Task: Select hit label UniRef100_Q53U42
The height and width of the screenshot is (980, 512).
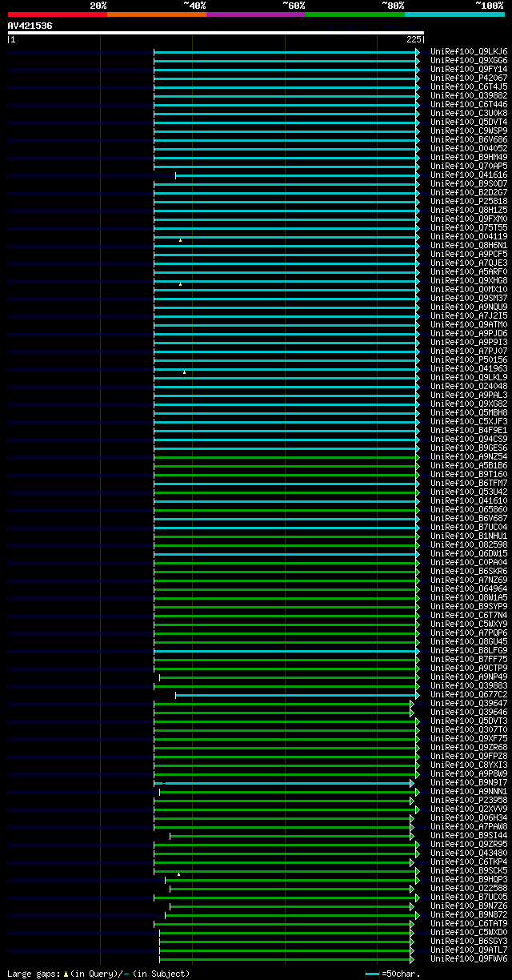Action: coord(469,492)
